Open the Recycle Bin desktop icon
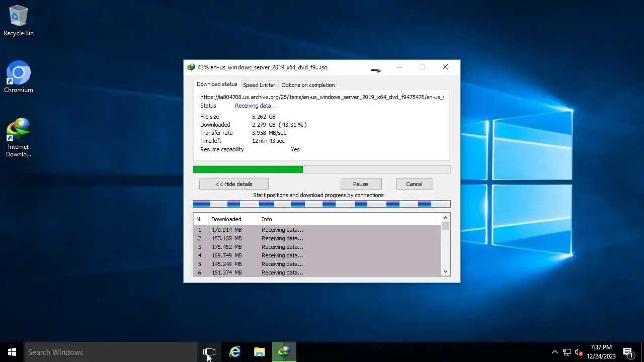Viewport: 644px width, 362px height. (x=19, y=21)
